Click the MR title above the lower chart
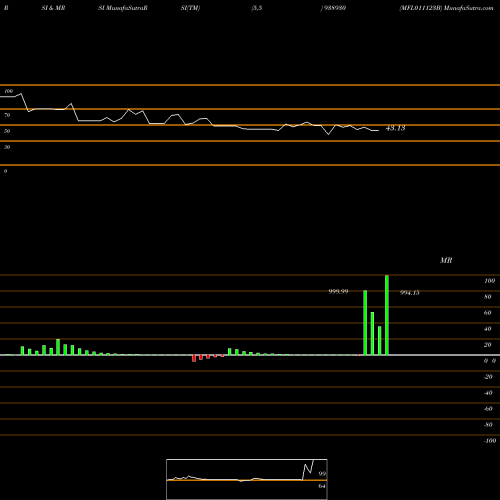This screenshot has height=500, width=500. 446,260
